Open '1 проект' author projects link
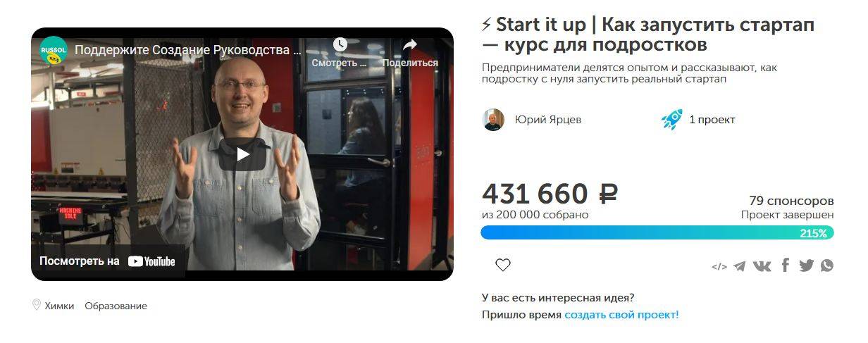Viewport: 868px width, 343px height. pos(712,120)
